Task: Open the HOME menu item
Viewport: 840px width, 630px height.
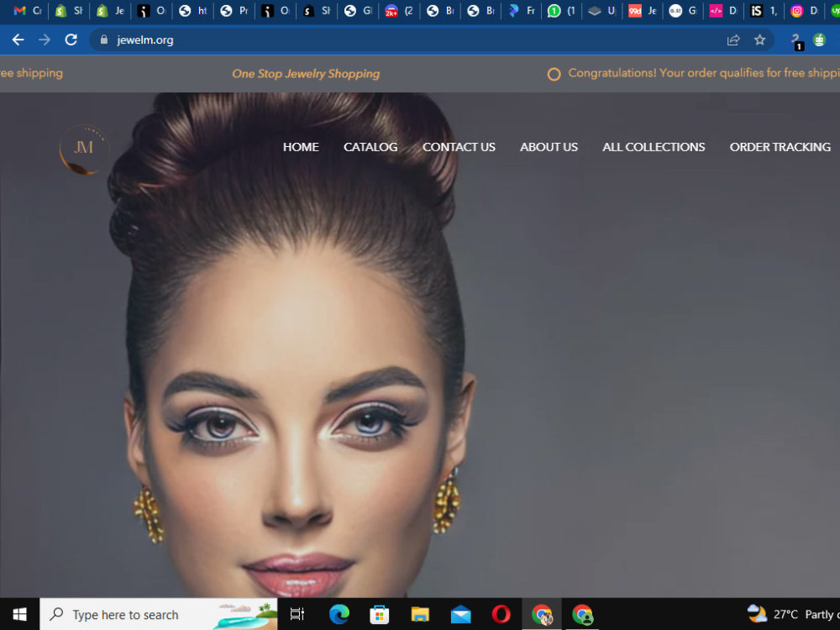Action: (301, 147)
